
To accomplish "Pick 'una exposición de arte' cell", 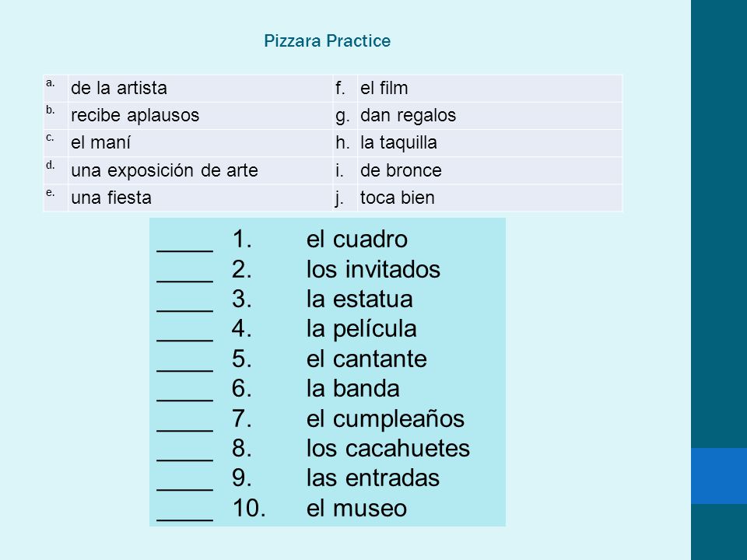I will 200,170.
